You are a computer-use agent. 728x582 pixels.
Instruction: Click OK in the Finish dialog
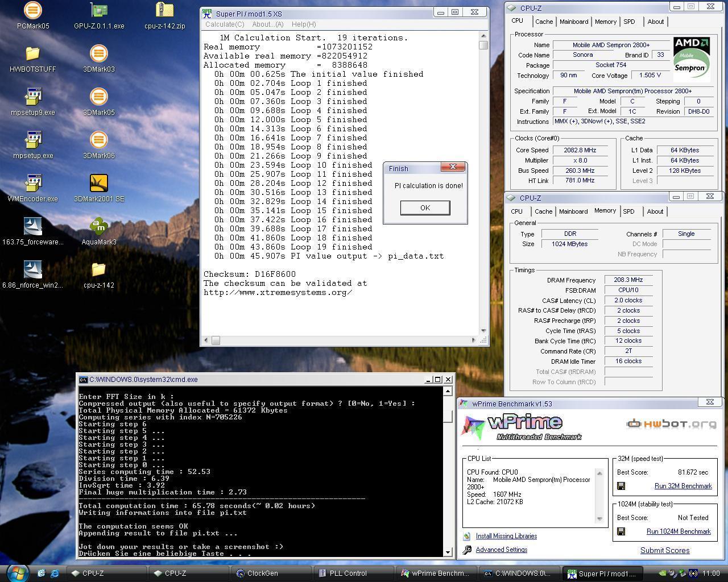425,207
